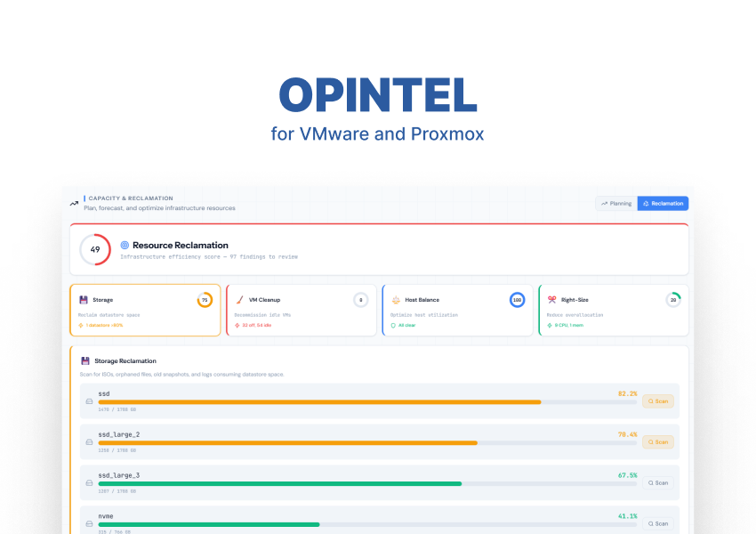
Task: Click the '32 off, 54 idle' status text
Action: [x=256, y=325]
